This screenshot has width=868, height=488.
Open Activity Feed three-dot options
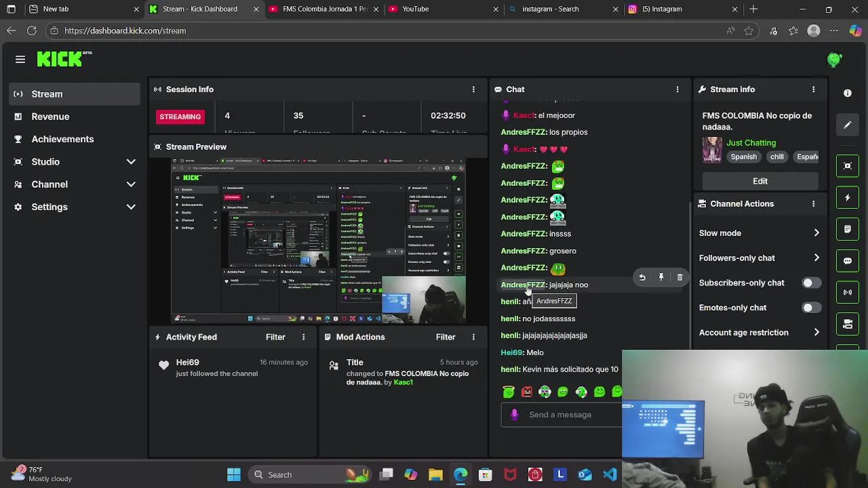click(303, 337)
